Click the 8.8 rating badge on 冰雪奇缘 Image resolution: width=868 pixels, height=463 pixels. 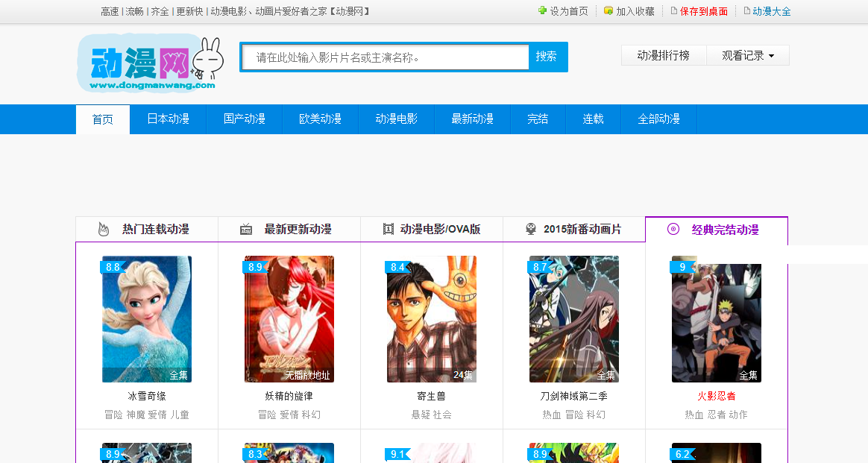[113, 267]
